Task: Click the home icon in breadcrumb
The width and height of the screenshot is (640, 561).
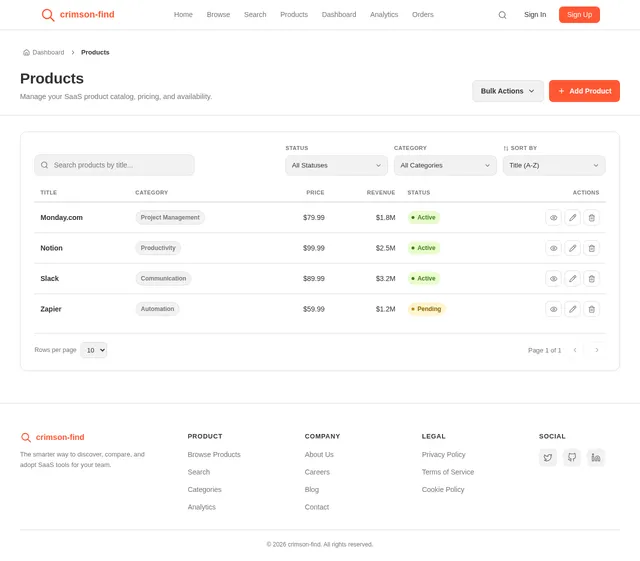Action: click(26, 52)
